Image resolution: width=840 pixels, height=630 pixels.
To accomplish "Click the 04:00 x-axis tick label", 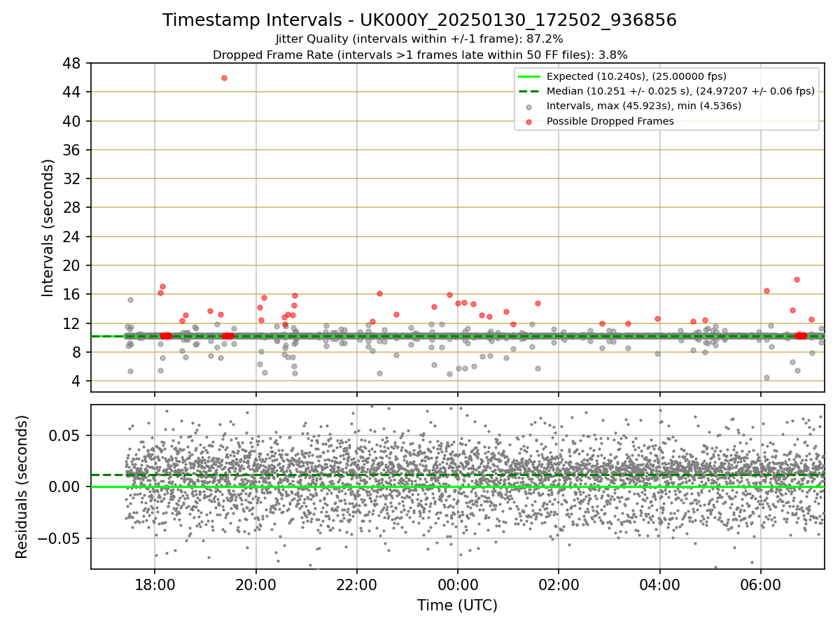I will pos(660,584).
